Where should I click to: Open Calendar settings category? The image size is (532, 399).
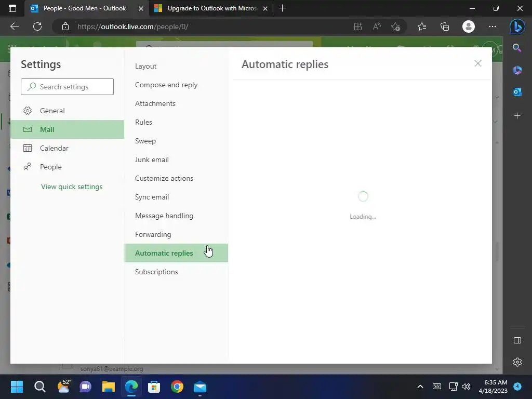(67, 148)
